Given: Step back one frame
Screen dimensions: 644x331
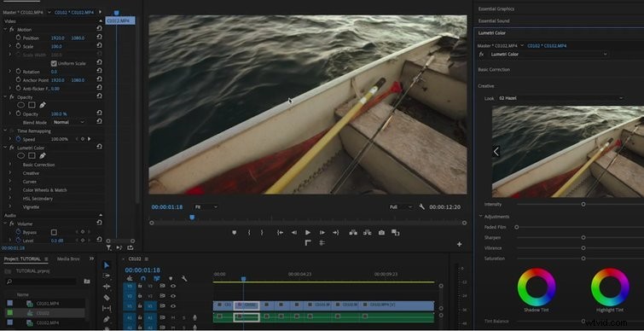Looking at the screenshot, I should tap(294, 232).
